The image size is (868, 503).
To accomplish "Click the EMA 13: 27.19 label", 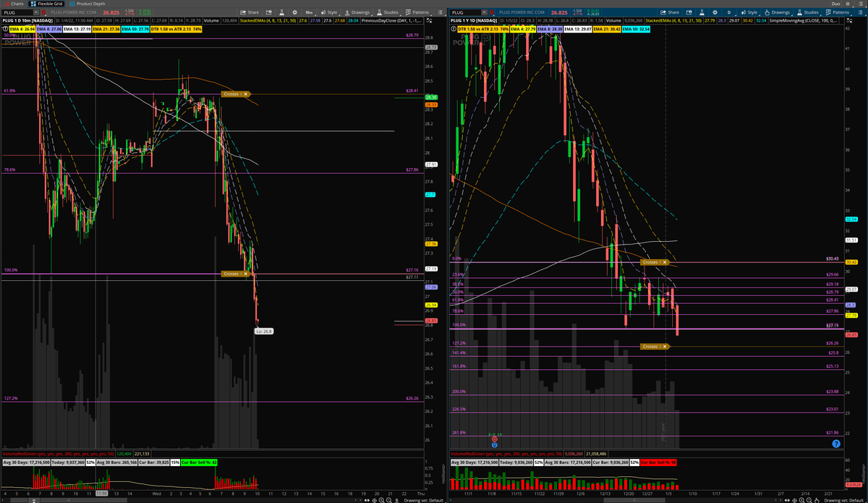I will tap(77, 29).
